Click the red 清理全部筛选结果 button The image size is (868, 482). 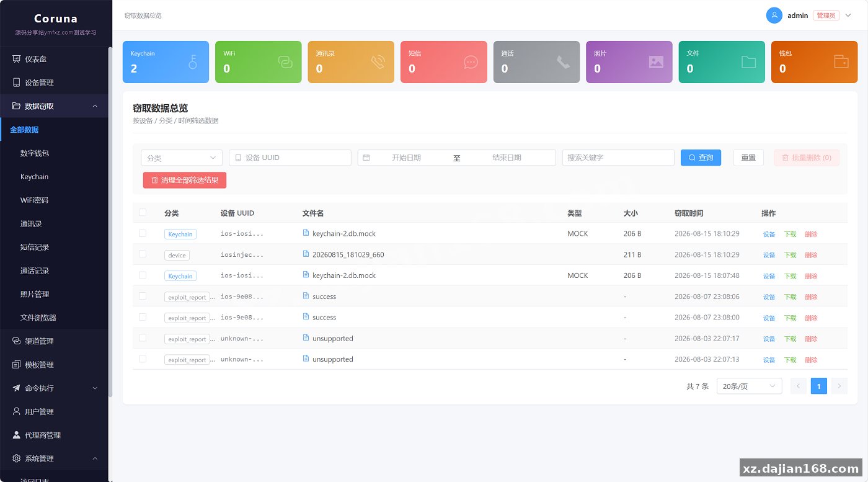pyautogui.click(x=185, y=180)
